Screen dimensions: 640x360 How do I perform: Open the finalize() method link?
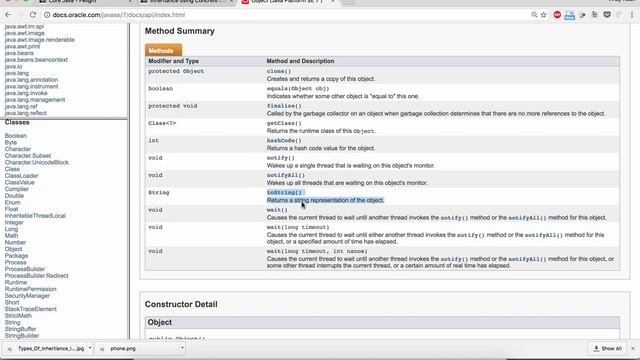(x=284, y=106)
